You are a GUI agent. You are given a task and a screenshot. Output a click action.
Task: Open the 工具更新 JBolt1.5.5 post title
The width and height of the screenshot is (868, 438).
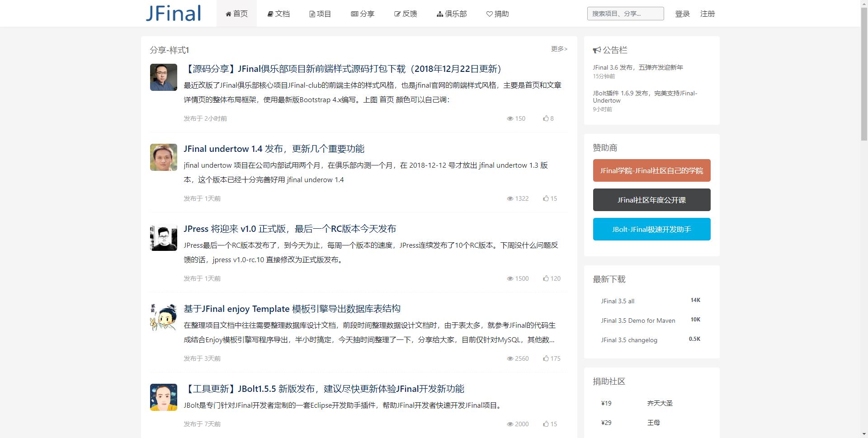pos(324,389)
